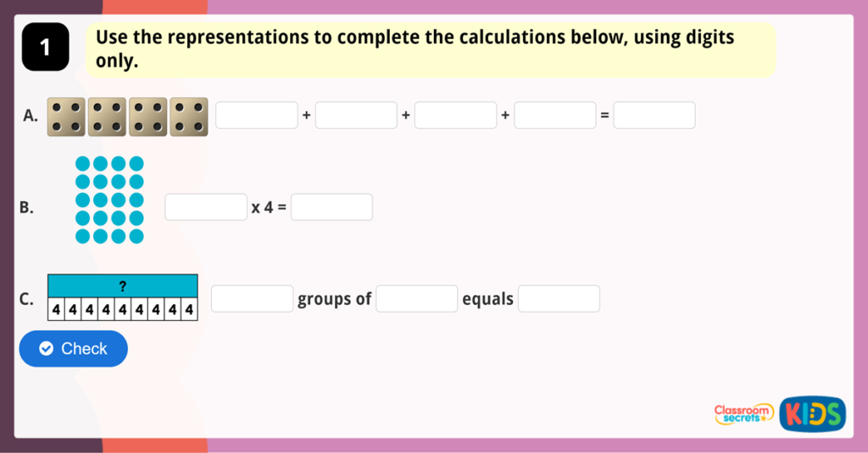868x453 pixels.
Task: Click the question mark bar model header
Action: coord(123,286)
